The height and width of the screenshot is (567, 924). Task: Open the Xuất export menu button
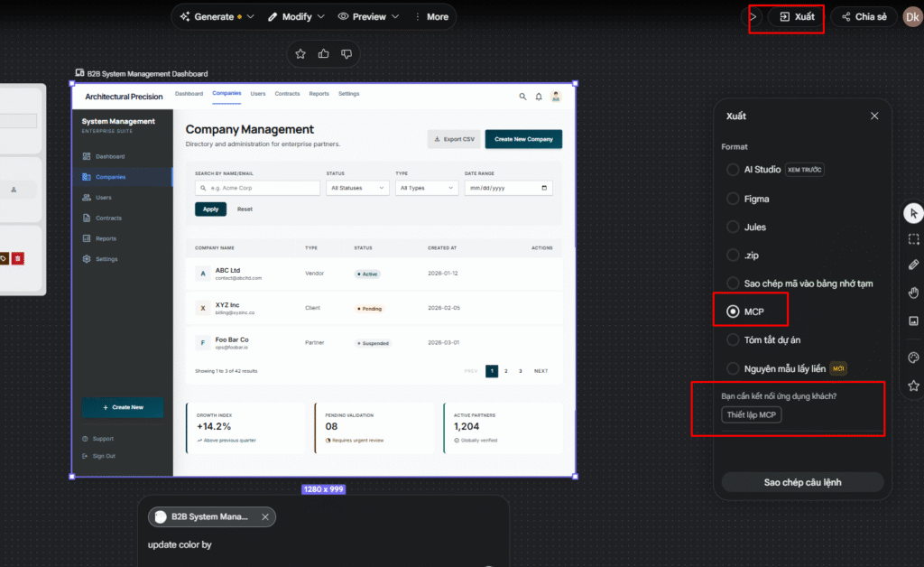[x=797, y=17]
